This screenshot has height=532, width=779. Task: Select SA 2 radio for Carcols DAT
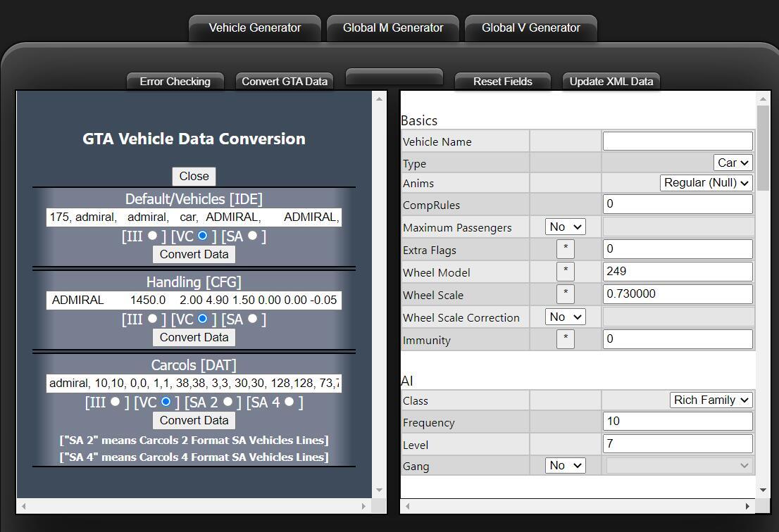[x=228, y=402]
